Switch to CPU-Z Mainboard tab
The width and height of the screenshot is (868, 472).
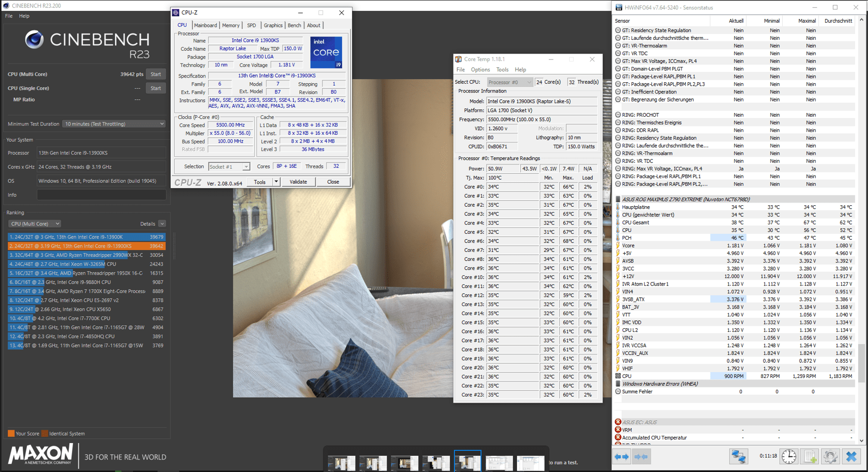click(x=205, y=26)
